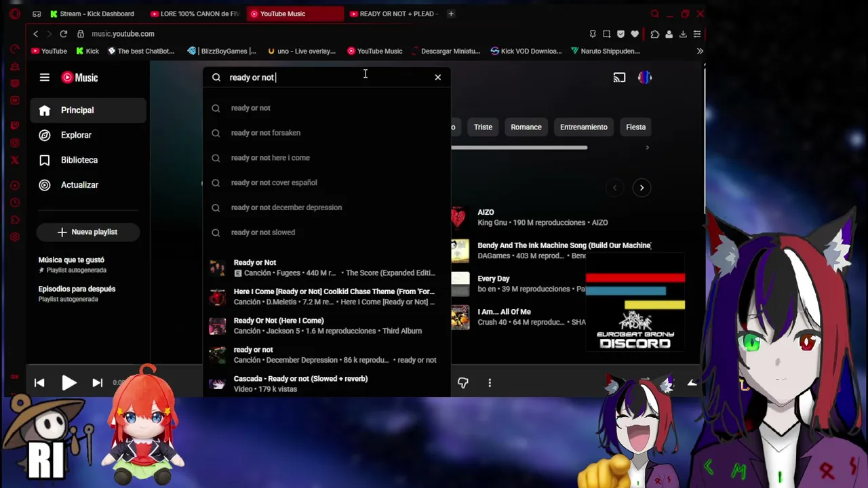
Task: Click the YouTube Music logo
Action: tap(80, 77)
